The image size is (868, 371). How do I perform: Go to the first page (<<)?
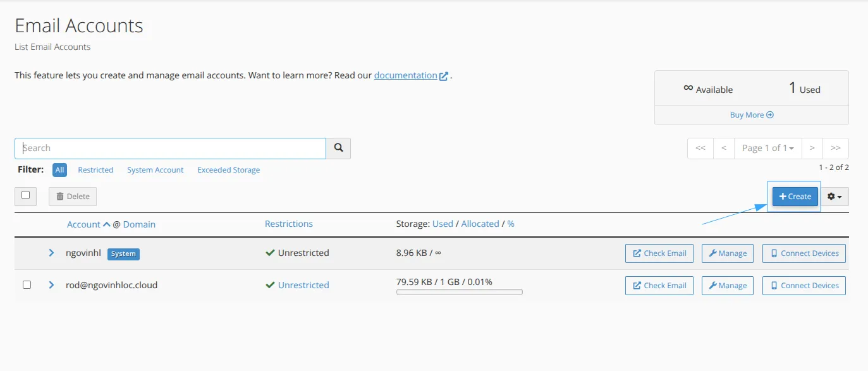pyautogui.click(x=700, y=148)
